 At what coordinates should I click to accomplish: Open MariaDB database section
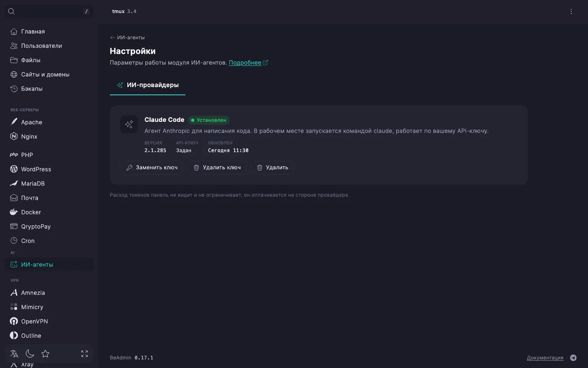tap(49, 184)
